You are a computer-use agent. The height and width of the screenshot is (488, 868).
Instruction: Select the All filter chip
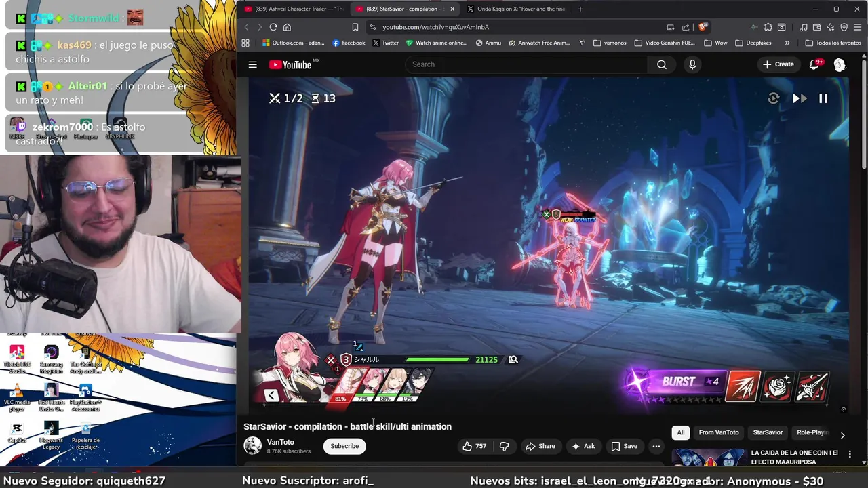click(x=680, y=432)
